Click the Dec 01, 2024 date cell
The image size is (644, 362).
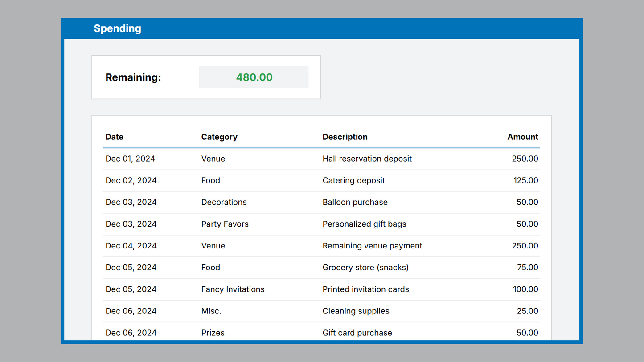130,159
